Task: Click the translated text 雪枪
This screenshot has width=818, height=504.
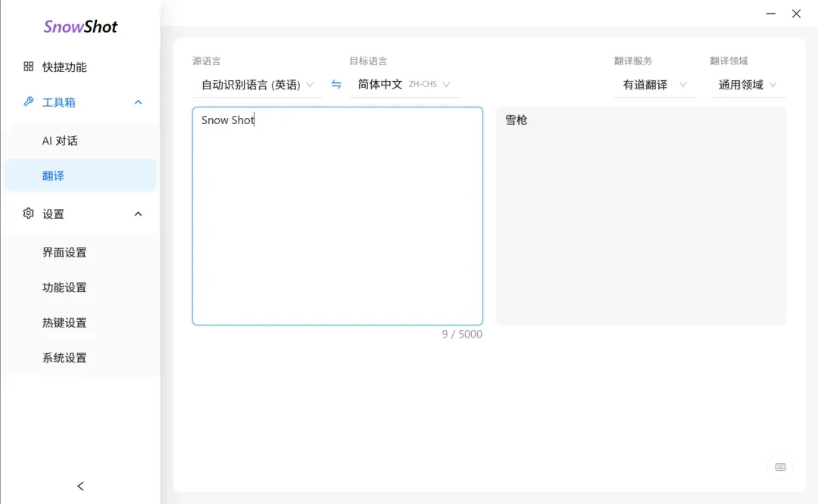Action: click(x=516, y=120)
